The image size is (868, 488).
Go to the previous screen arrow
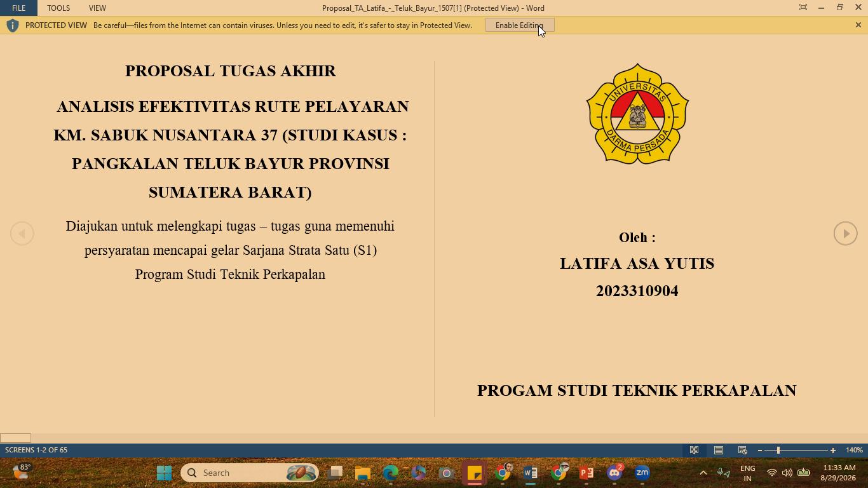tap(22, 233)
